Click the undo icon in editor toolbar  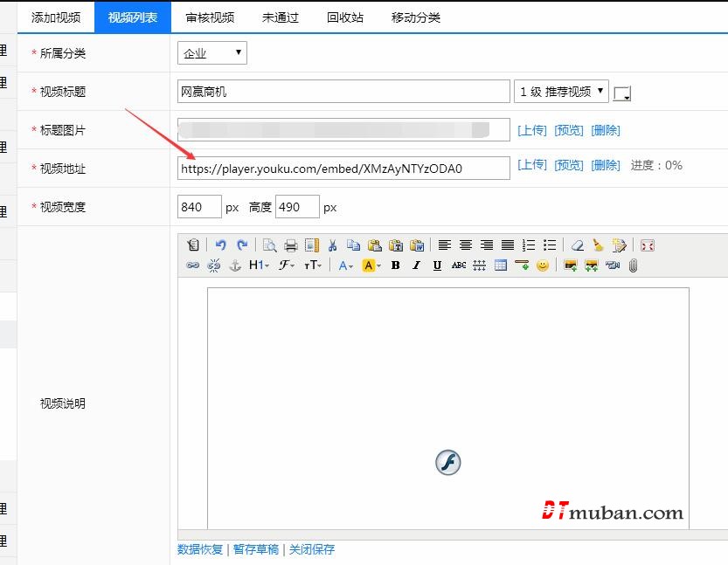221,245
